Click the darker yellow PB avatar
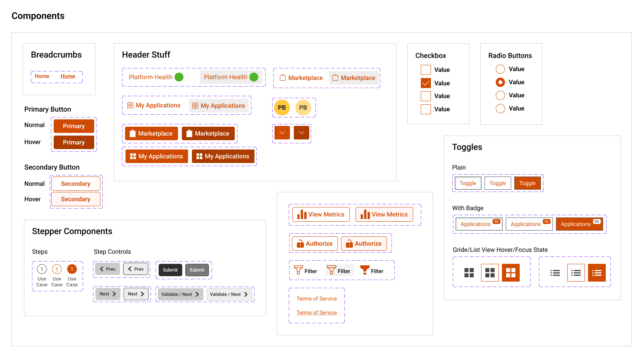Screen dimensions: 644x360 282,108
